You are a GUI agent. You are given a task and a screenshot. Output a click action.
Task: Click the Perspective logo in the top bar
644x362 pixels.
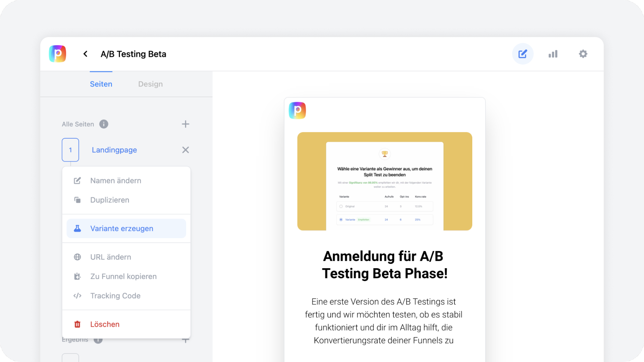pos(57,54)
